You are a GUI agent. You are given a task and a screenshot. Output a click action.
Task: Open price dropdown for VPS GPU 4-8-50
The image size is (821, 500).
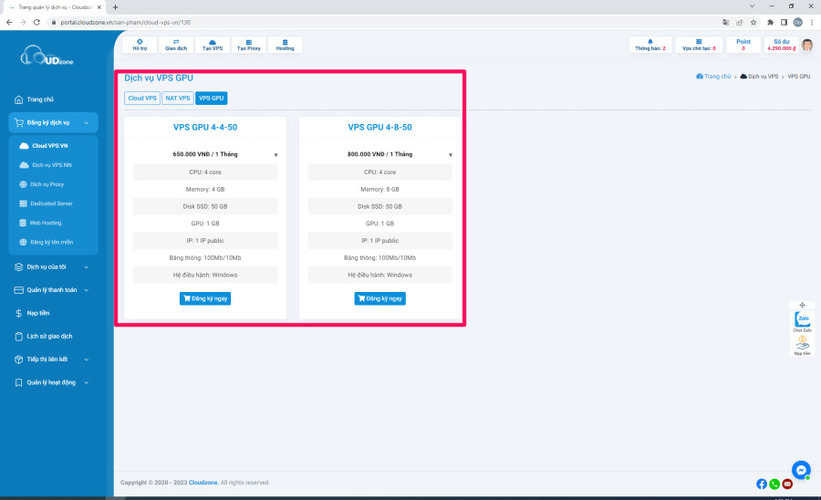click(x=450, y=155)
